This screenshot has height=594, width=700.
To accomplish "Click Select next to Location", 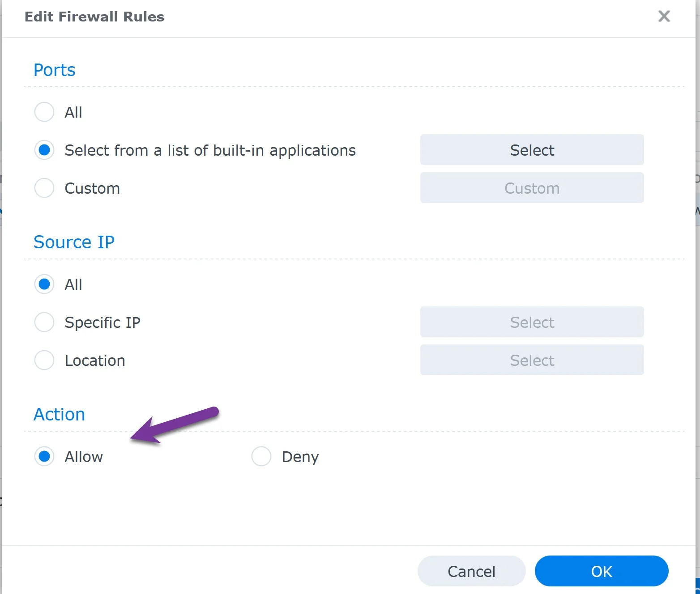I will [531, 360].
